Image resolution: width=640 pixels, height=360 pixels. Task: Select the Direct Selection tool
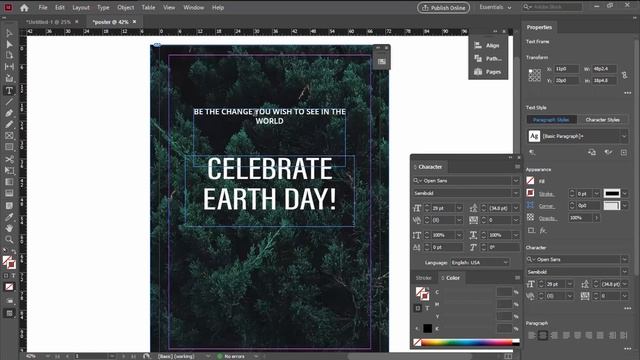[9, 44]
